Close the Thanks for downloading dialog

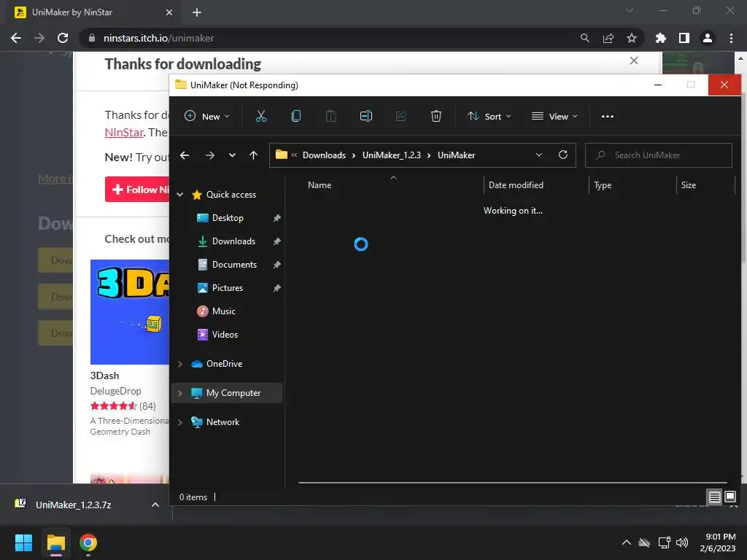point(634,61)
